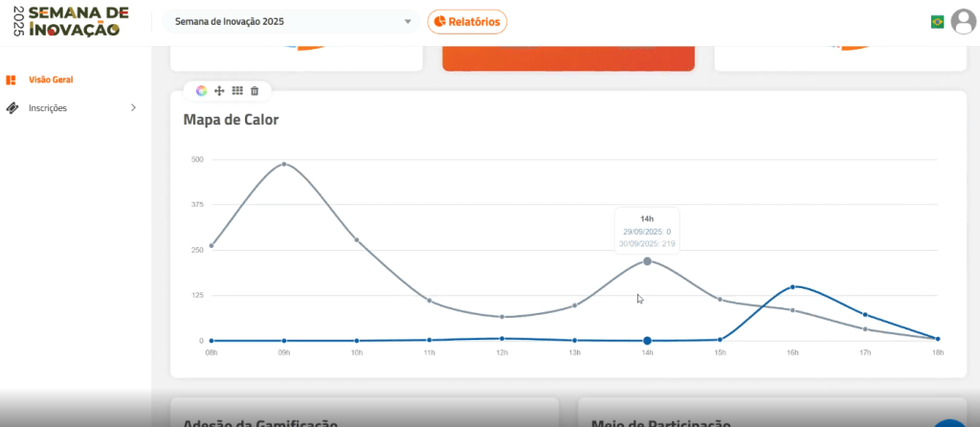Delete the Mapa de Calor widget
Screen dimensions: 980x427
[255, 91]
